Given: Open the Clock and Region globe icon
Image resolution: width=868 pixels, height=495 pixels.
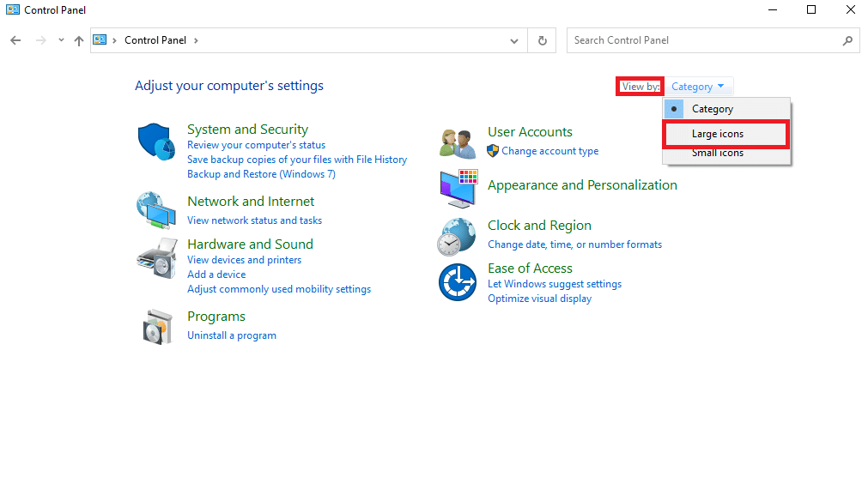Looking at the screenshot, I should (x=457, y=236).
